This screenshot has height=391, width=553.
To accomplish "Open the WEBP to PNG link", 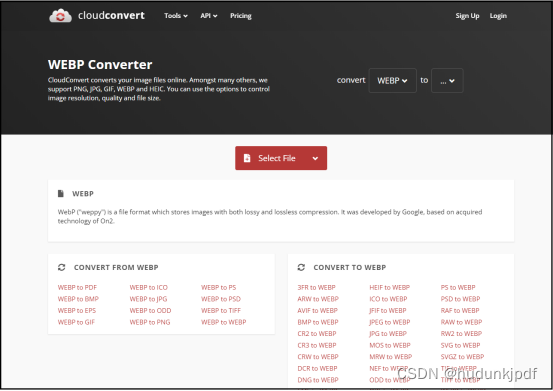I will (x=150, y=322).
